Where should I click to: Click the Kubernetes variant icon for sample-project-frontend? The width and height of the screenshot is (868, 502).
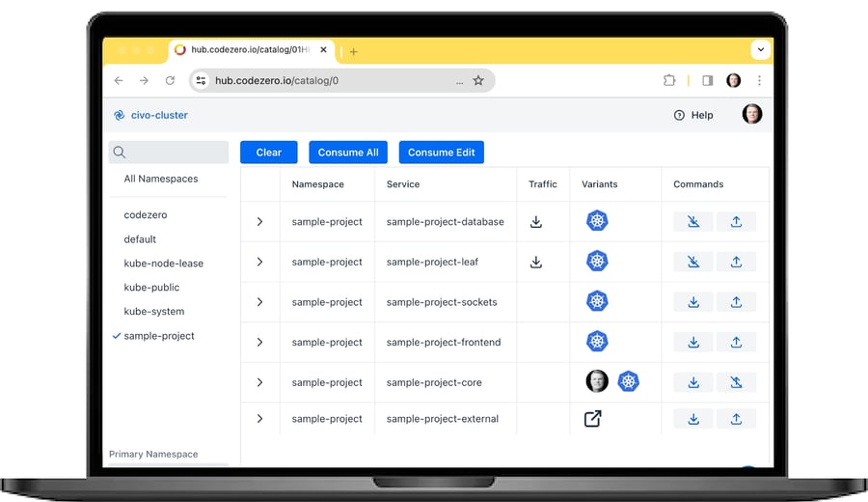click(x=597, y=342)
